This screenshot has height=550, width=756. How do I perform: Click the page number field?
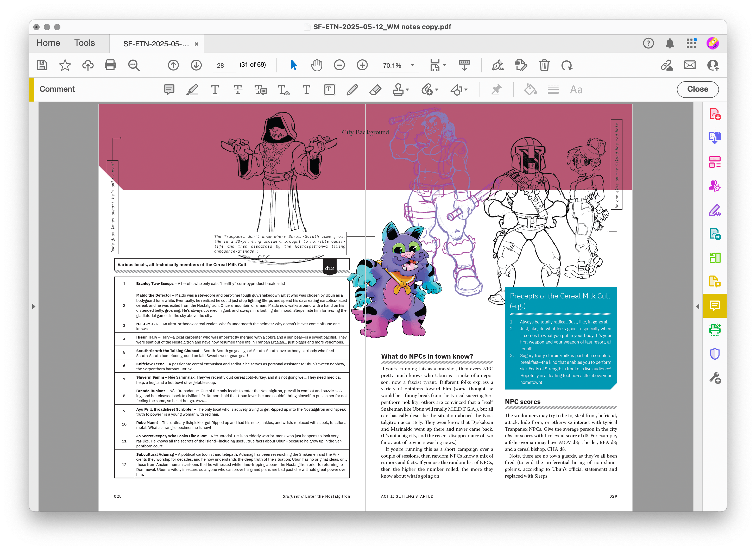pyautogui.click(x=221, y=65)
